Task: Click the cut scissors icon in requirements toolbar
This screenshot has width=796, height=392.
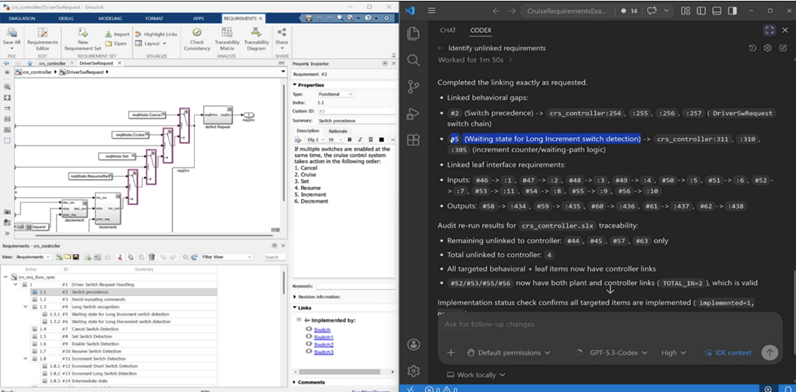Action: pos(120,257)
